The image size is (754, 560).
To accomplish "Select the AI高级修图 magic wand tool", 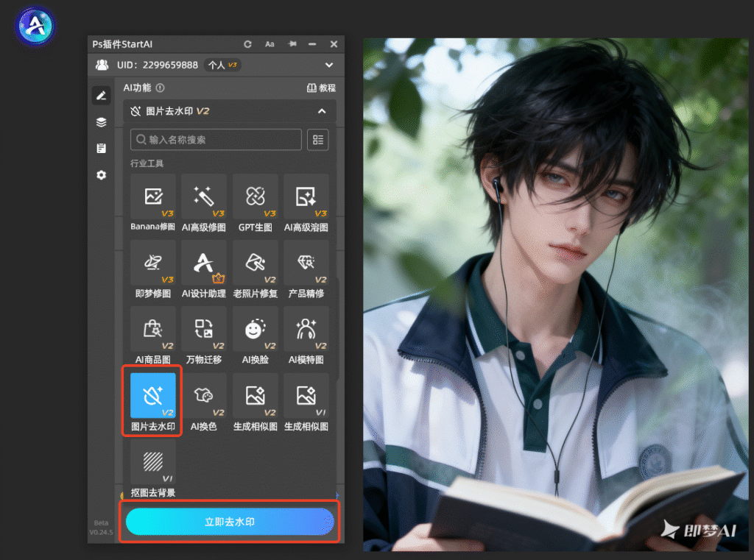I will (x=204, y=203).
